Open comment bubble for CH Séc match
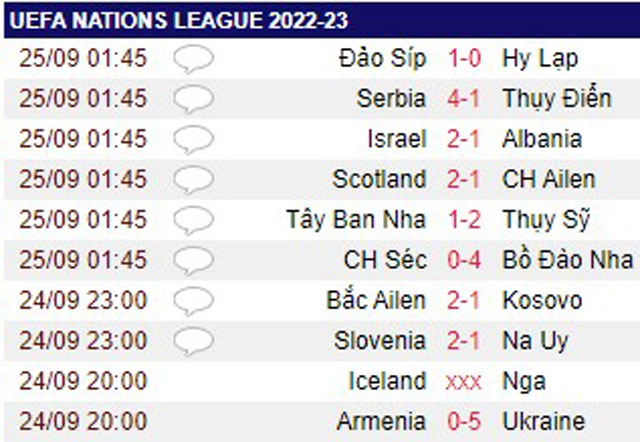This screenshot has width=640, height=442. point(193,261)
